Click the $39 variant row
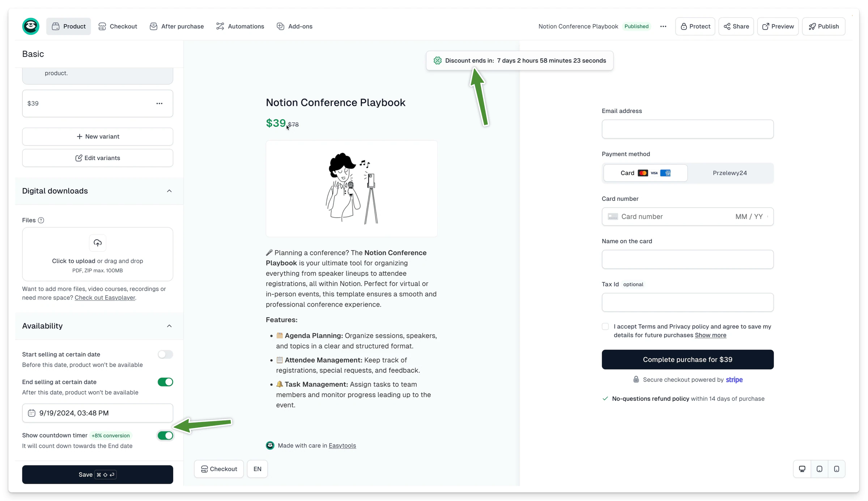Screen dimensions: 868x501 (98, 104)
